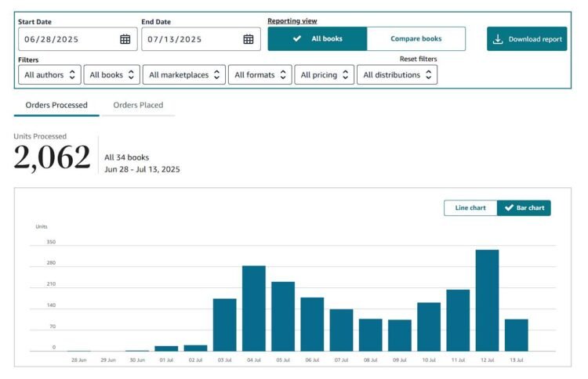The height and width of the screenshot is (379, 588).
Task: Click the 12 Jul bar in chart
Action: point(487,301)
